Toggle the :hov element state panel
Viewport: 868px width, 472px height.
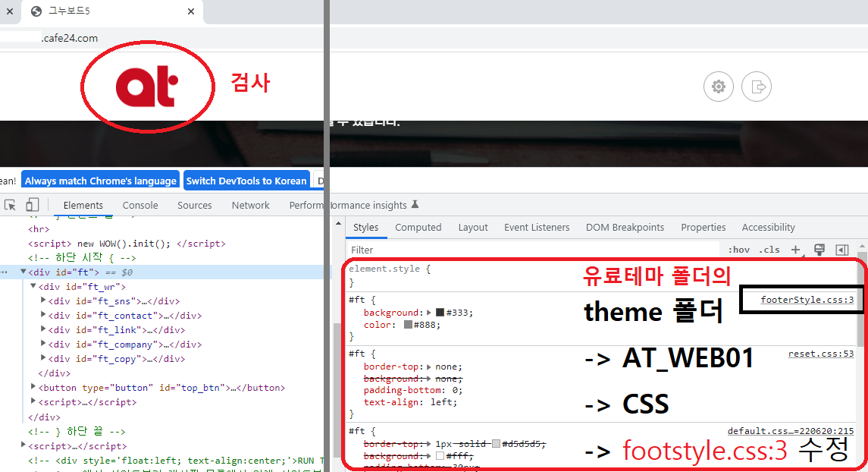(x=738, y=250)
